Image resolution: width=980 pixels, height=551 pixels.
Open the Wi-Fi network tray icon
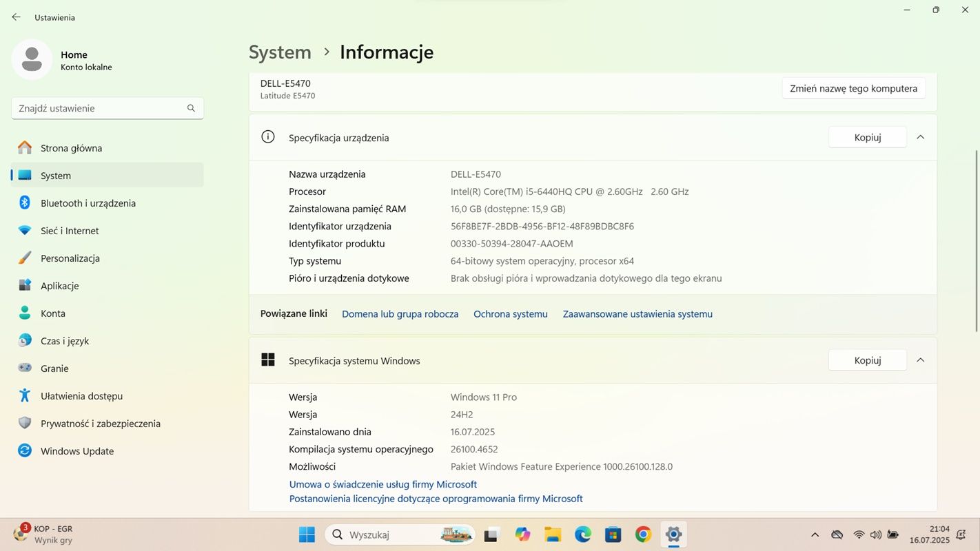tap(859, 534)
